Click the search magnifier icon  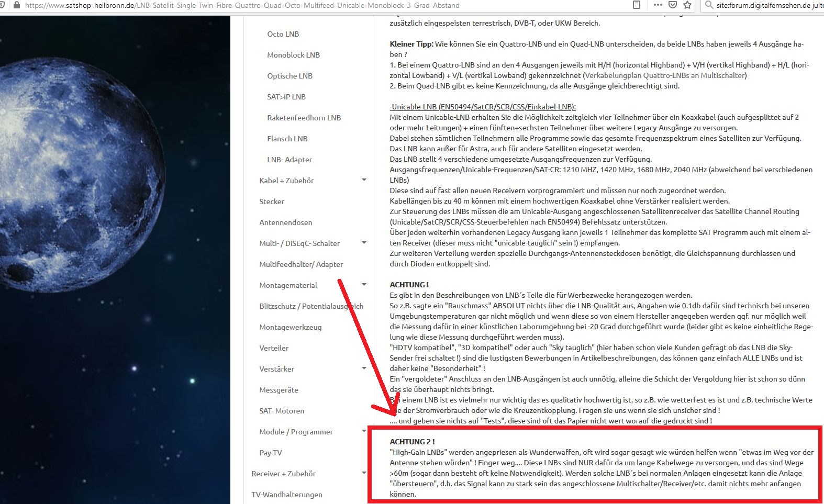pos(709,5)
